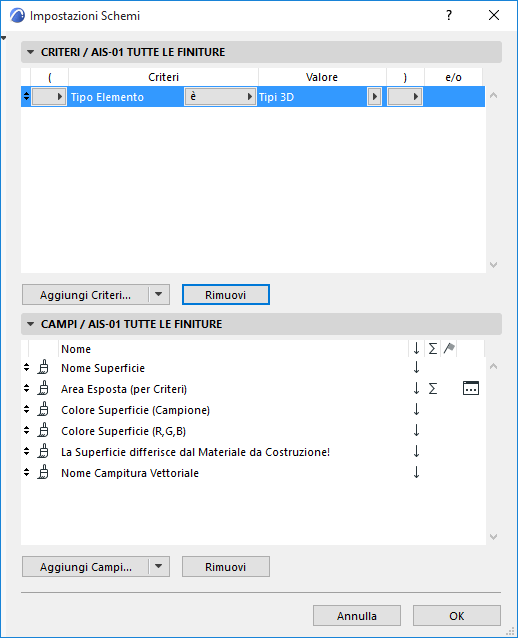This screenshot has height=638, width=518.
Task: Click the sigma column header icon
Action: 433,348
